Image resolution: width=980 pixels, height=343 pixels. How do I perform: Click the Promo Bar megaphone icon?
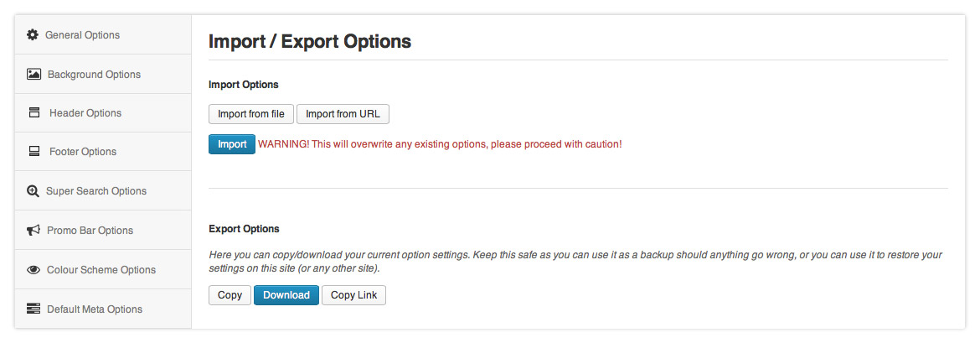(34, 231)
